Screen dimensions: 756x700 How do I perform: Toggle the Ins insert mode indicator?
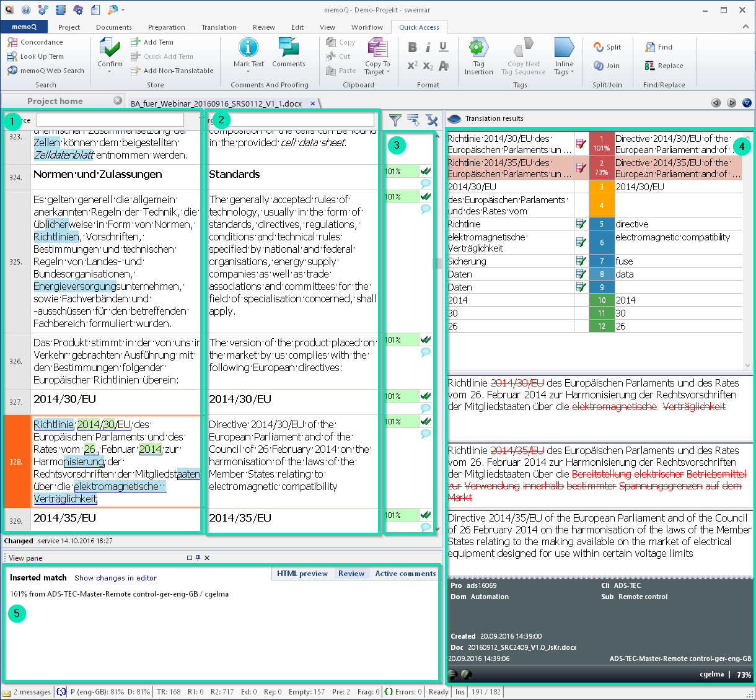point(460,692)
